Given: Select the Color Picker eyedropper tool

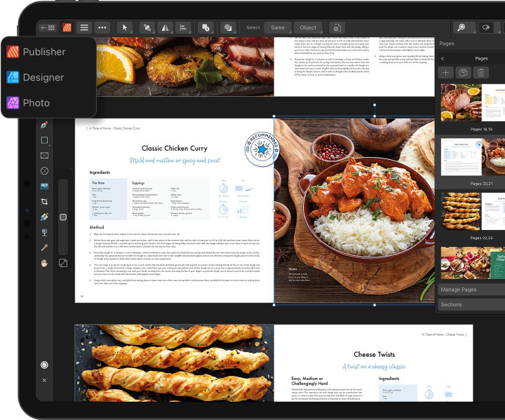Looking at the screenshot, I should pyautogui.click(x=44, y=248).
